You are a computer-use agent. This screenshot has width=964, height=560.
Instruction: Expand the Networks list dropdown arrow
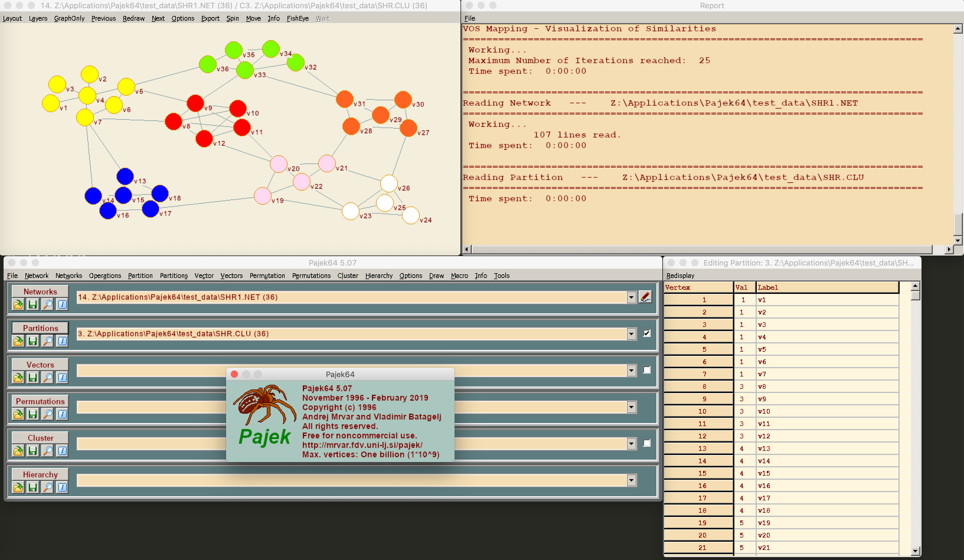[x=631, y=297]
